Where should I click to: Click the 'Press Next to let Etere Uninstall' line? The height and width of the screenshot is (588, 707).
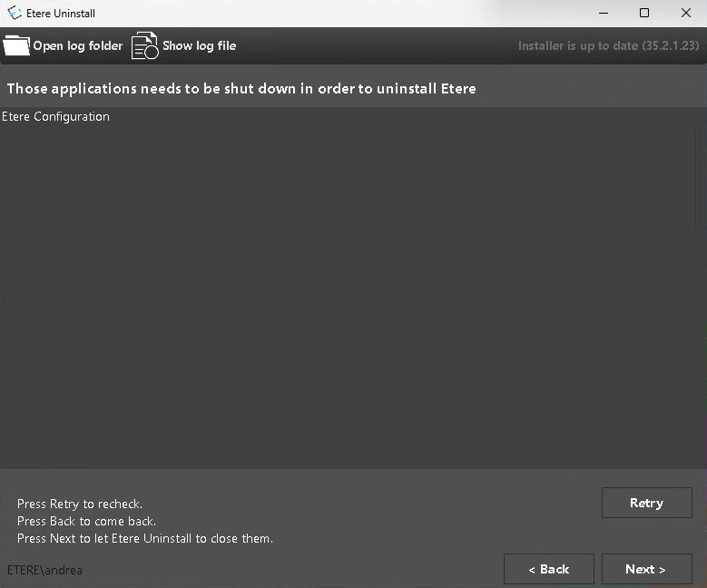(x=145, y=538)
